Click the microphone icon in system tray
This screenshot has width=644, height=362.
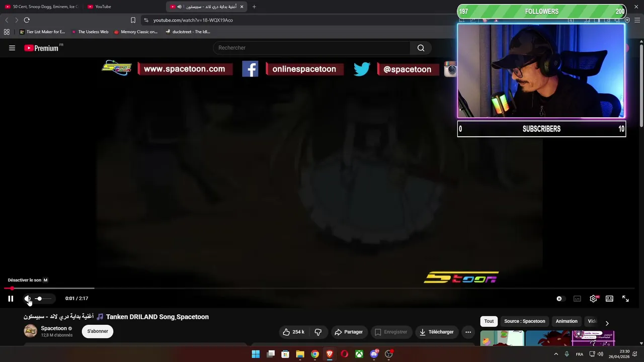(567, 354)
